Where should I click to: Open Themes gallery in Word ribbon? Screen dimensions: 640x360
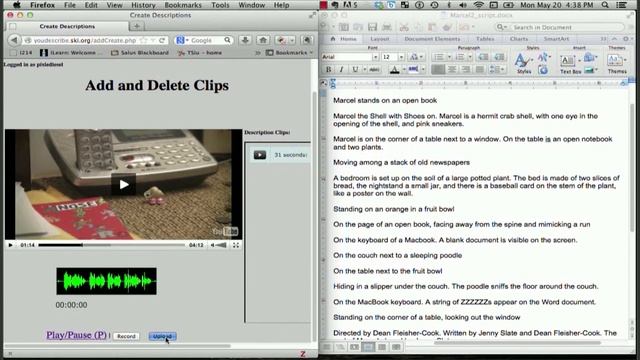[x=616, y=63]
